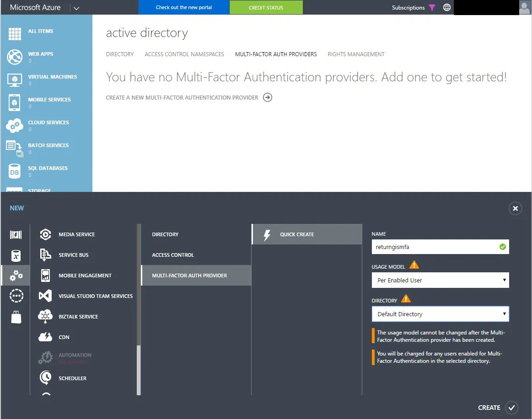Click the BizTalk Service icon
This screenshot has height=419, width=532.
[x=45, y=316]
